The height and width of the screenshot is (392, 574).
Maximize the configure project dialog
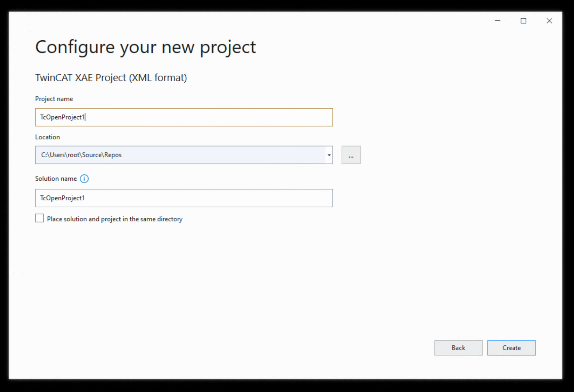[x=523, y=21]
